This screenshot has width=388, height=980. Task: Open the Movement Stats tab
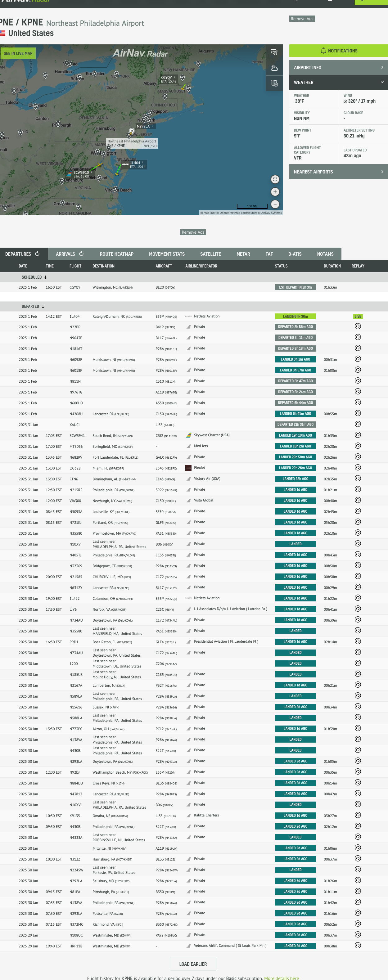[167, 254]
